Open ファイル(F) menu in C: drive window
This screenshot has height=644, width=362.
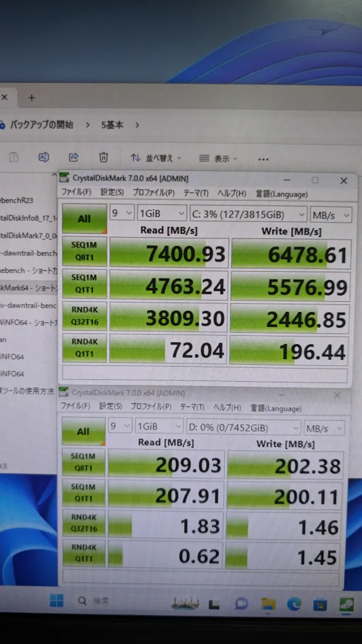point(76,192)
